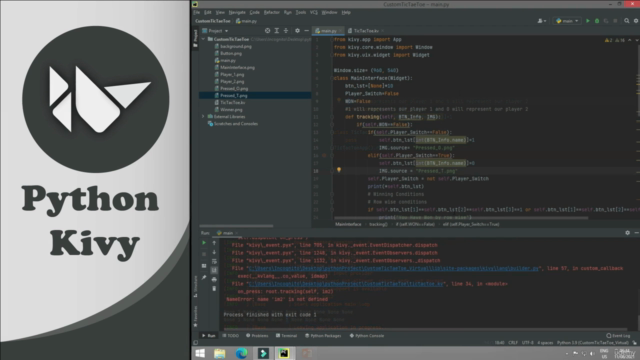Open the Project view dropdown
640x360 pixels.
click(216, 31)
